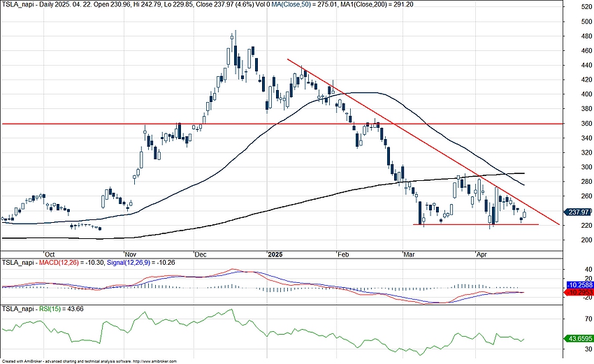The image size is (594, 364).
Task: Click the 40 label on MACD axis
Action: click(588, 270)
